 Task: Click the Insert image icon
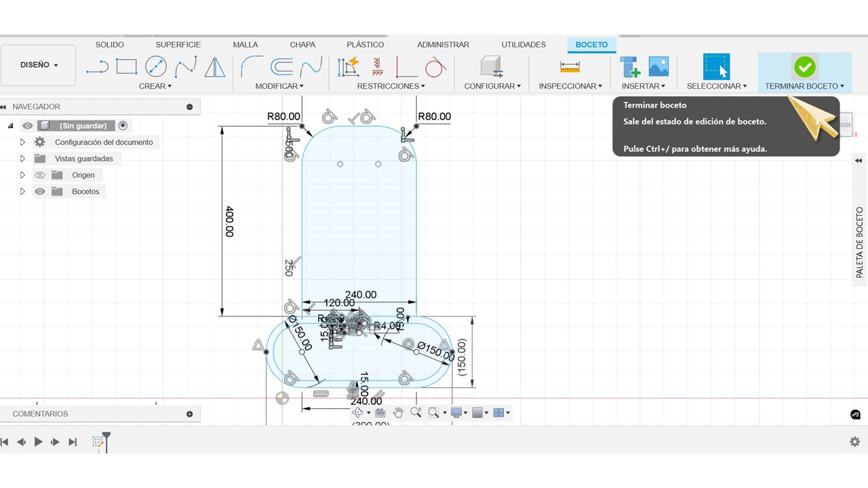[x=658, y=66]
